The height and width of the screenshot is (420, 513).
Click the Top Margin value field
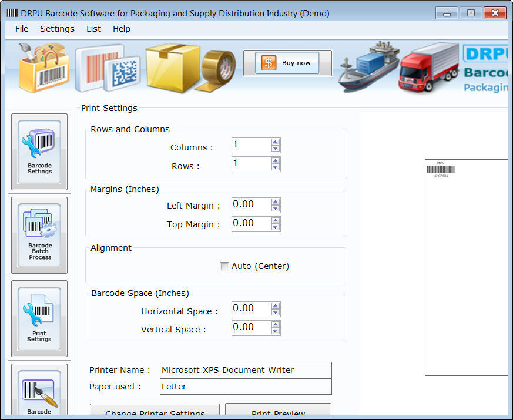(x=252, y=224)
